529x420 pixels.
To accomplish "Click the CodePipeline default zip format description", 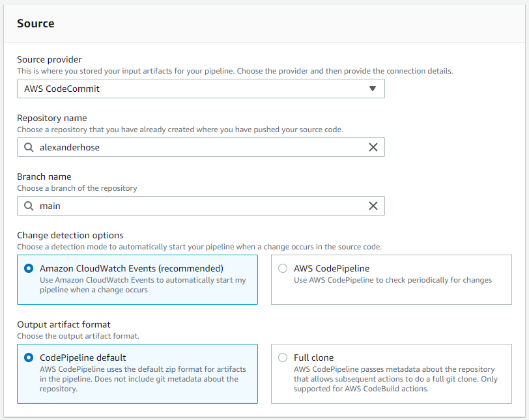I will (139, 379).
